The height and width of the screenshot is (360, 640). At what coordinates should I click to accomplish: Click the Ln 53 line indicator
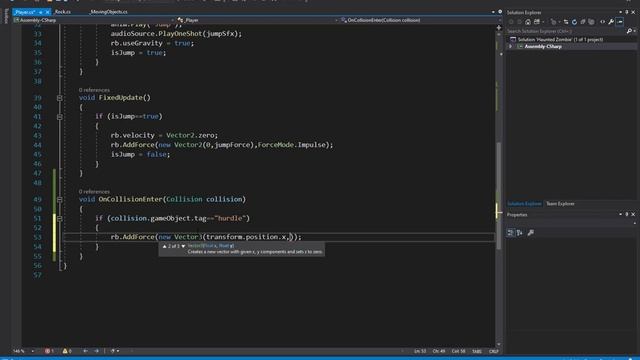tap(420, 351)
